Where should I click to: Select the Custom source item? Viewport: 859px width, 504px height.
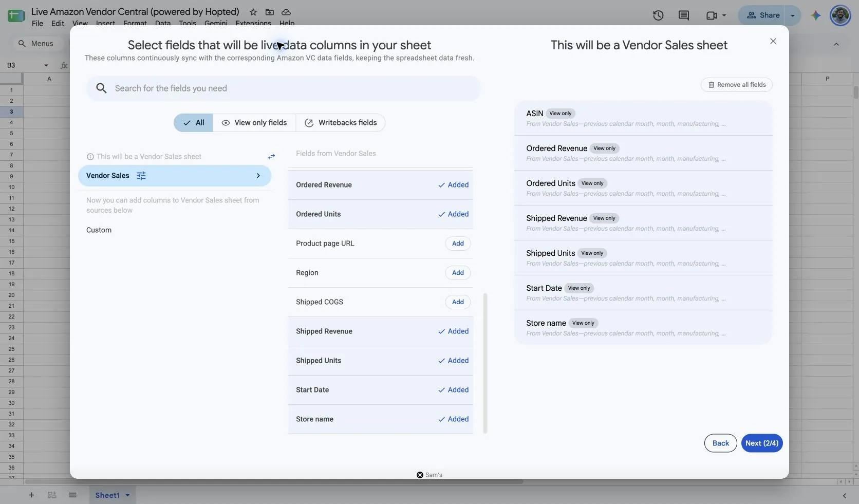click(x=99, y=230)
